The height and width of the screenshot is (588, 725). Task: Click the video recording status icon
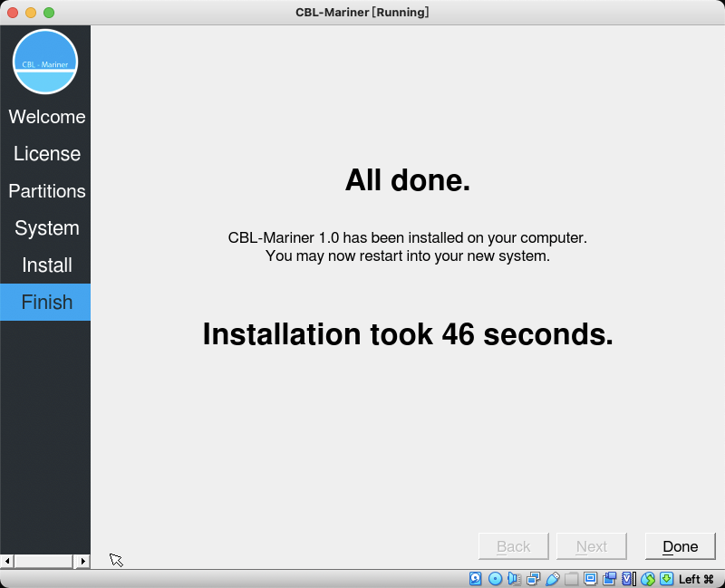pyautogui.click(x=609, y=578)
